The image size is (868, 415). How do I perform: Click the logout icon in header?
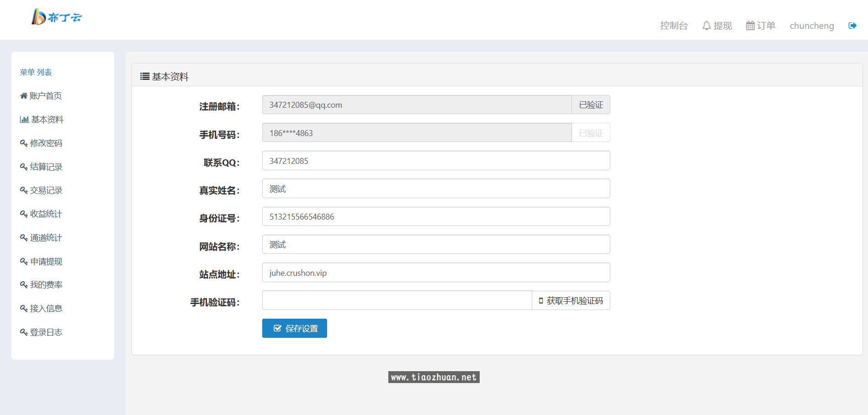pyautogui.click(x=852, y=26)
